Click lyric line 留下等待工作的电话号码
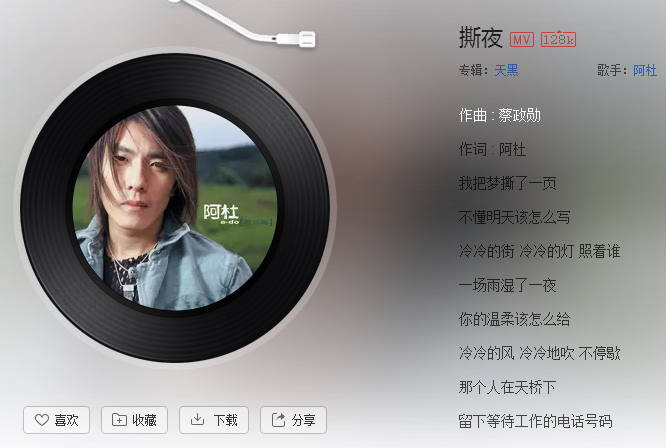This screenshot has height=448, width=666. tap(535, 421)
